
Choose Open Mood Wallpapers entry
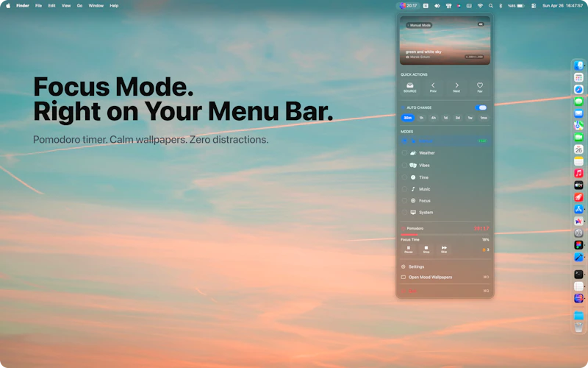pyautogui.click(x=445, y=277)
